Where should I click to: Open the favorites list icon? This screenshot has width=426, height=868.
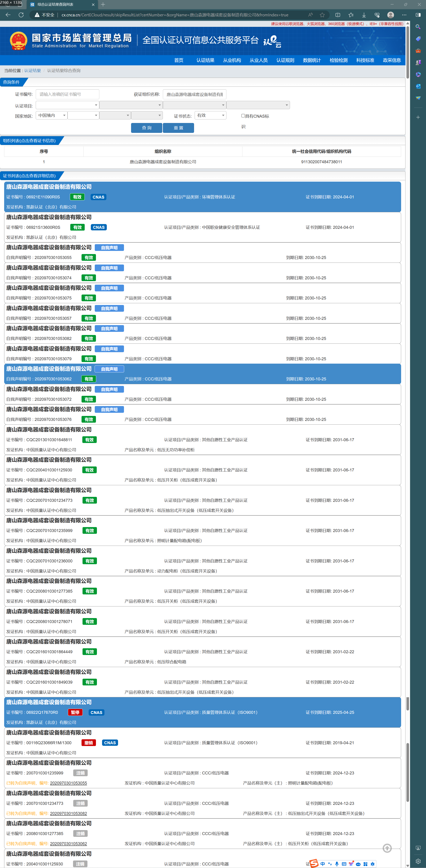click(x=351, y=15)
